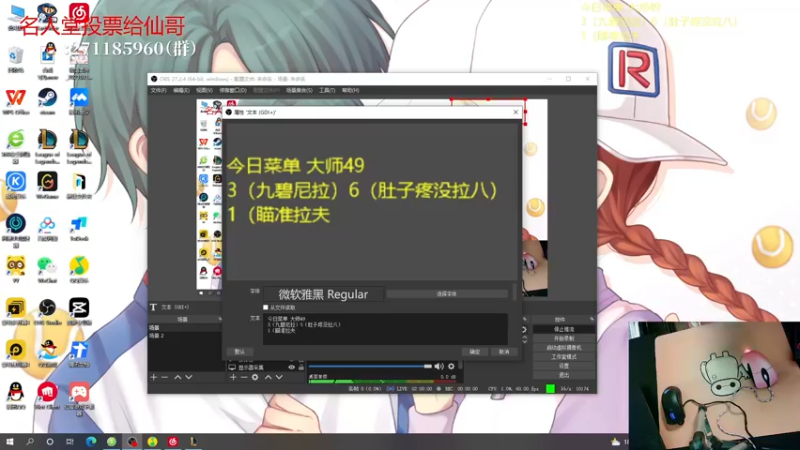Screen dimensions: 800x450
Task: Enable the 从文件读取 (read from file) checkbox
Action: (x=265, y=308)
